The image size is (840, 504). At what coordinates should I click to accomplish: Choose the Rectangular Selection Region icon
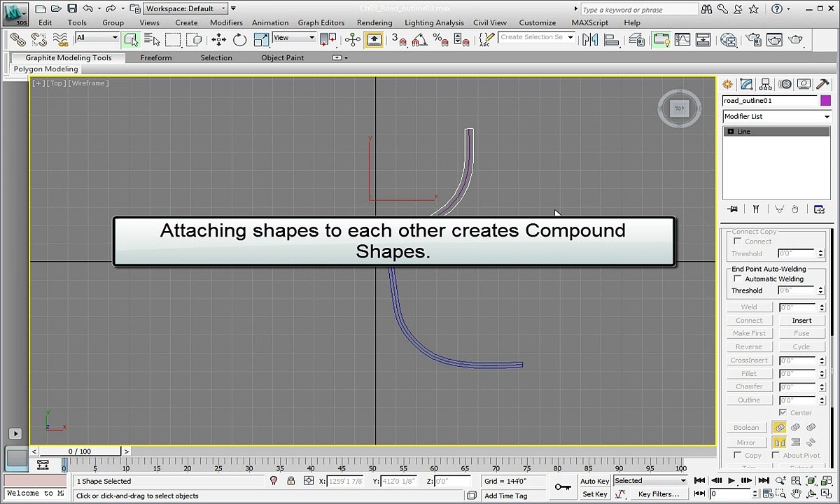click(x=173, y=39)
